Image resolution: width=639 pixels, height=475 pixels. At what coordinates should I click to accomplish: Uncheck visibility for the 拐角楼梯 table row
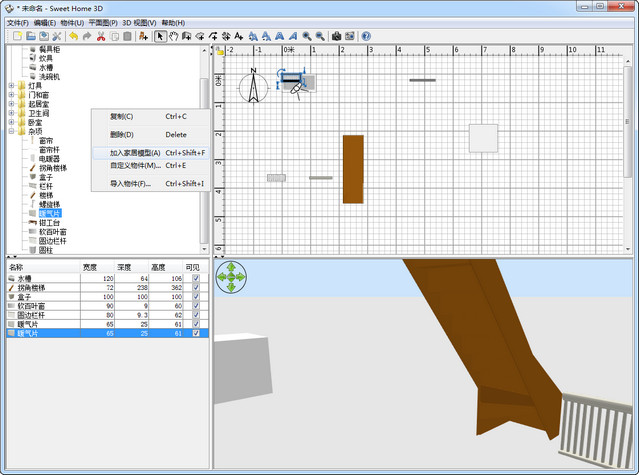[196, 287]
